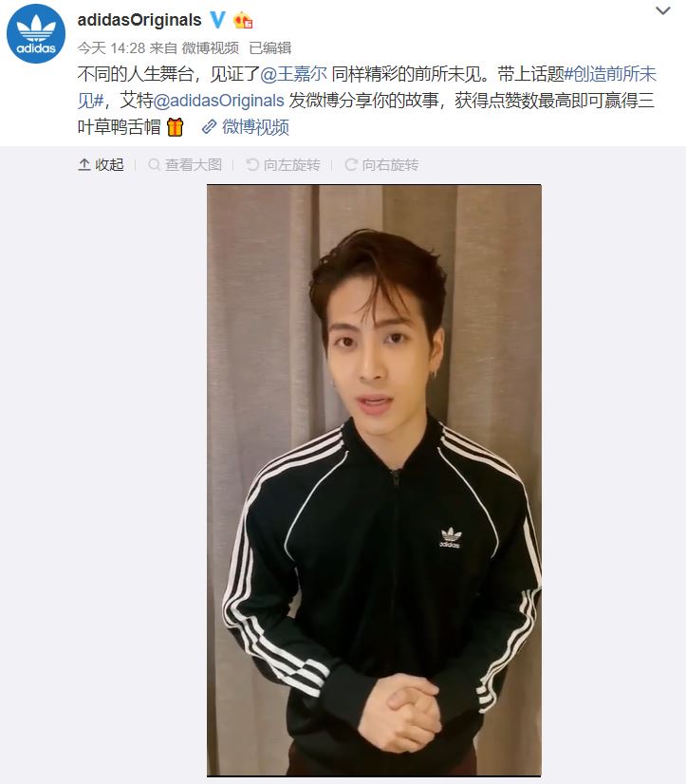Click the chain link icon before 微博视频
The height and width of the screenshot is (784, 686).
(x=209, y=127)
